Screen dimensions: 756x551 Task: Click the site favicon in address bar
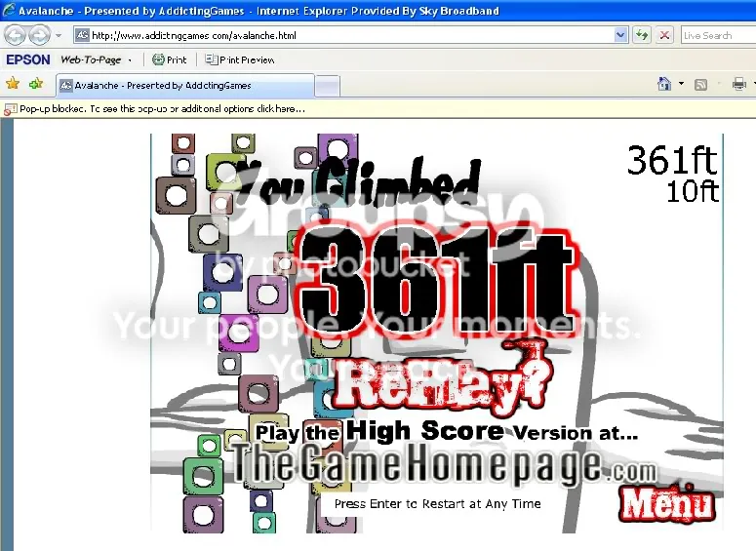point(83,35)
